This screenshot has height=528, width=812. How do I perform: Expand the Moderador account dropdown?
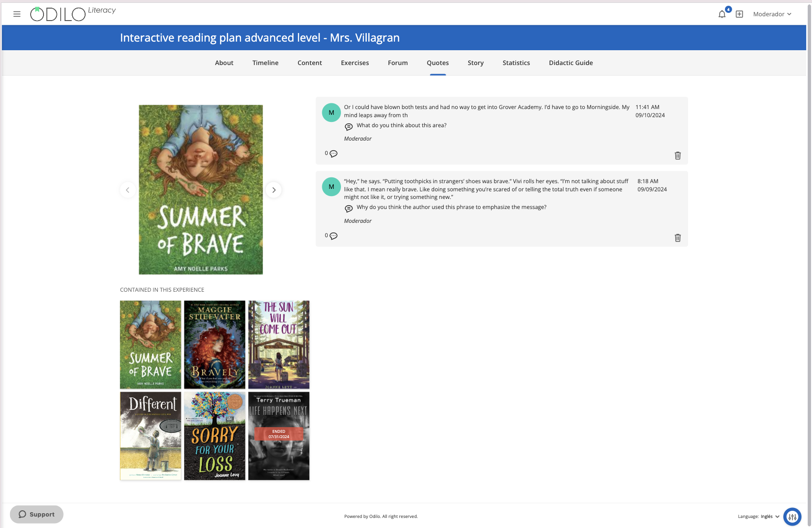coord(772,14)
